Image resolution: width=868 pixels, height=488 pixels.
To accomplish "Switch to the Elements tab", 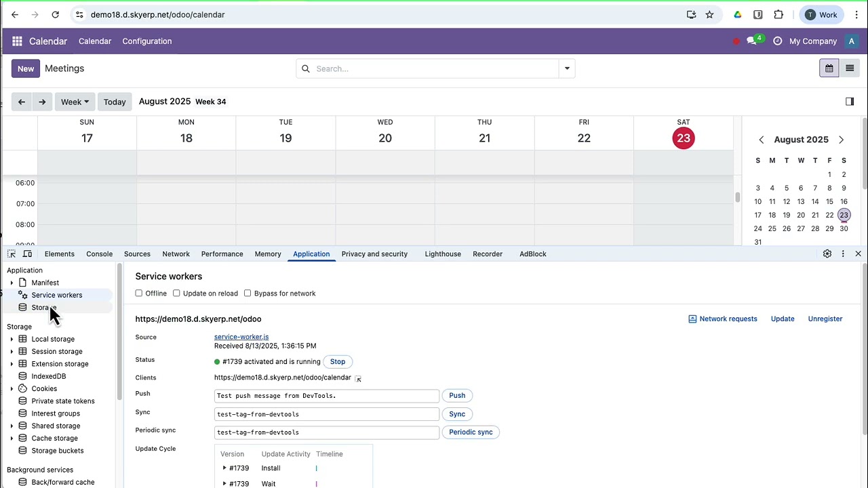I will pyautogui.click(x=60, y=253).
